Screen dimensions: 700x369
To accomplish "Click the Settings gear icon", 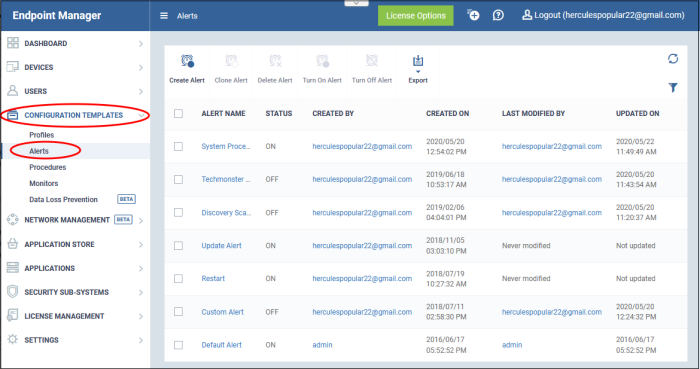I will (13, 339).
